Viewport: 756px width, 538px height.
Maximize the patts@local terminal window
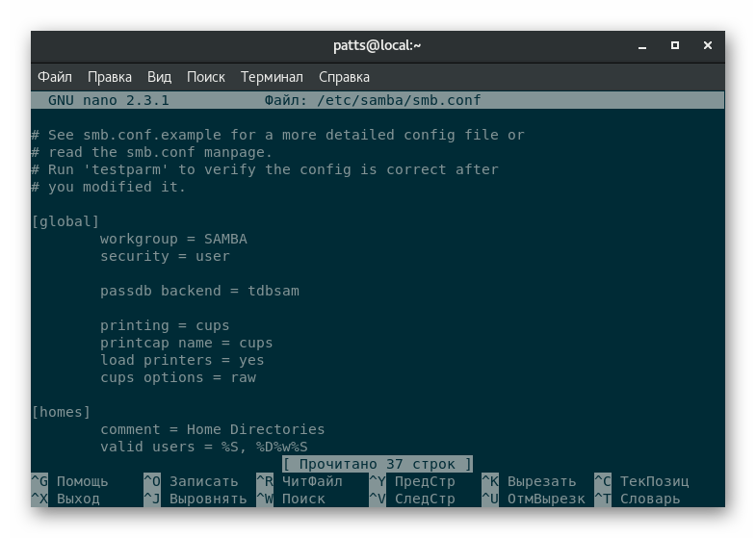click(675, 45)
